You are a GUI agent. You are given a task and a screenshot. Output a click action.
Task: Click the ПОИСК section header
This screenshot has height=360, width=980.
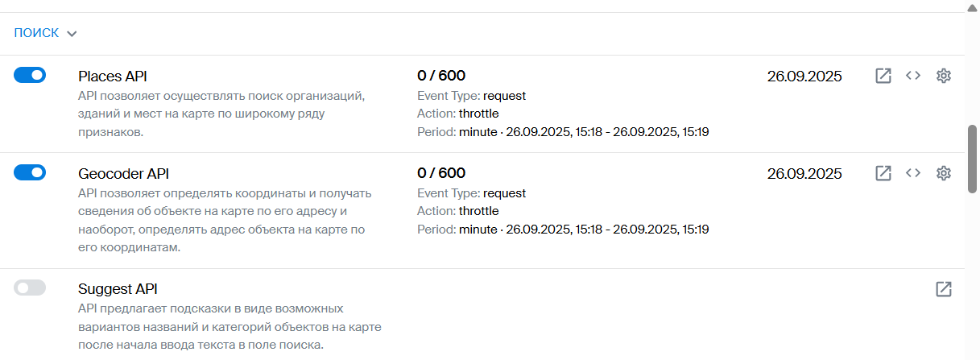coord(37,33)
